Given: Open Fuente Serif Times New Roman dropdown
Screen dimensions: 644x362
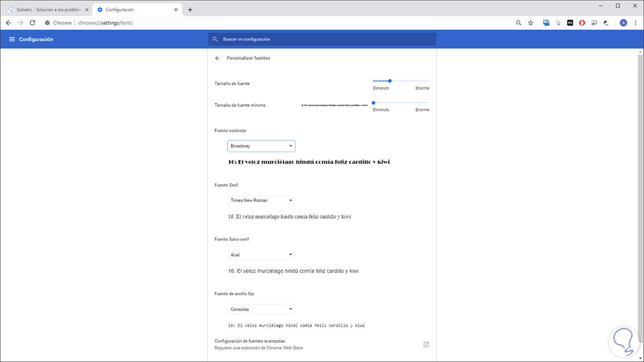Looking at the screenshot, I should 261,200.
